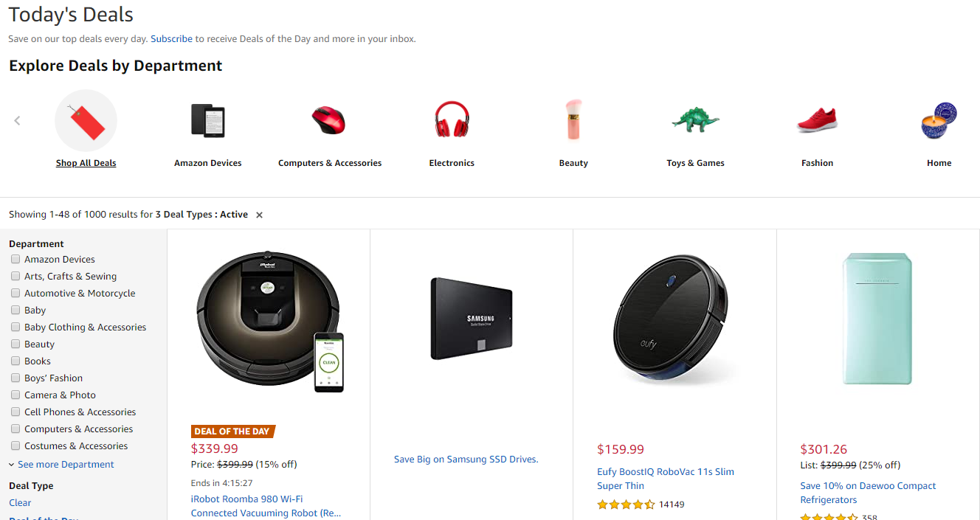
Task: Select the green dinosaur Toys & Games icon
Action: [x=695, y=120]
